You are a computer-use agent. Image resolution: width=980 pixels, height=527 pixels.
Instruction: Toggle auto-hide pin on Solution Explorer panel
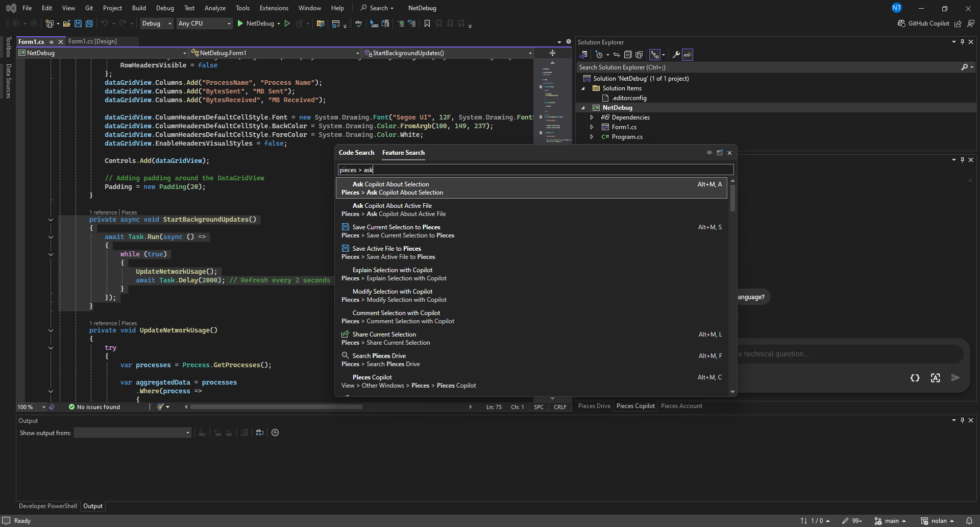(x=962, y=42)
